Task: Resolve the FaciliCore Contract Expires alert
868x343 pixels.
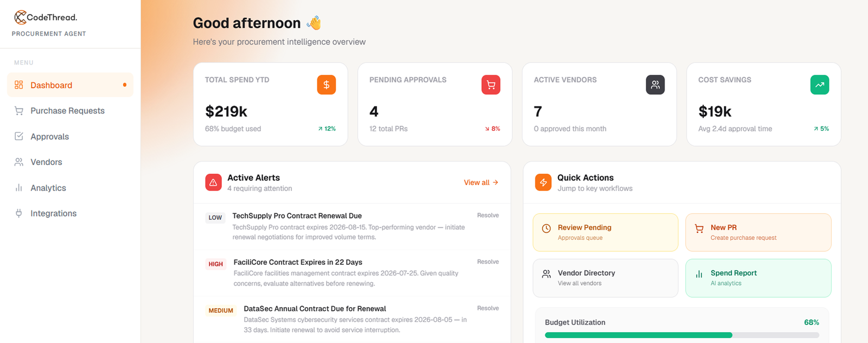Action: coord(488,262)
